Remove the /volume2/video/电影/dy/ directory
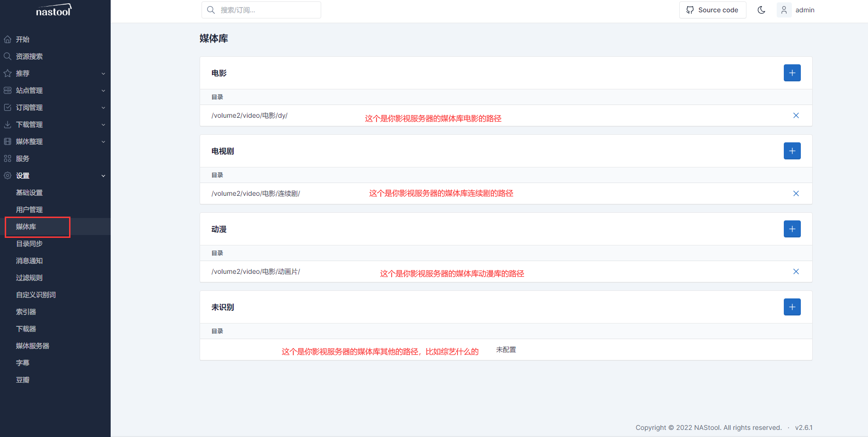 796,115
